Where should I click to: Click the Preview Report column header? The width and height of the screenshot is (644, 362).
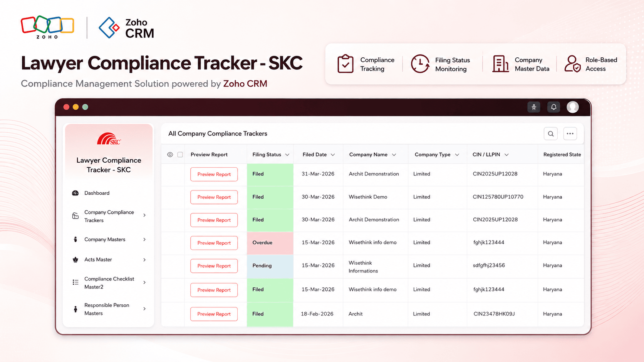click(209, 155)
